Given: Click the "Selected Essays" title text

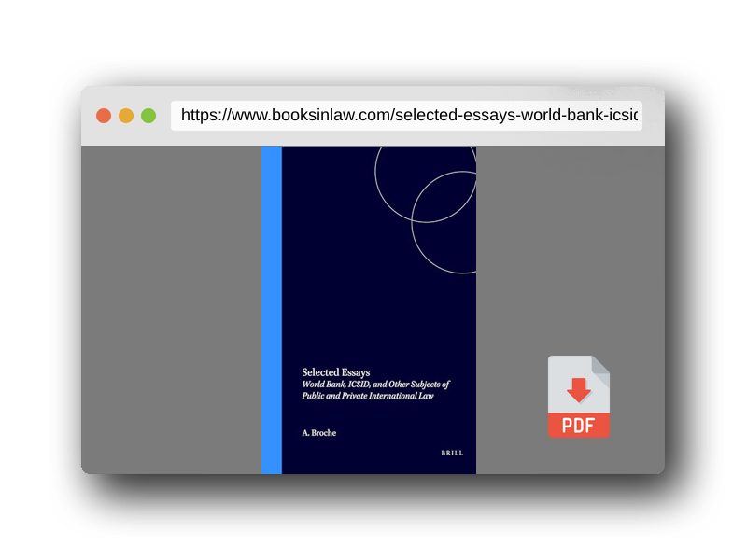Looking at the screenshot, I should [336, 372].
